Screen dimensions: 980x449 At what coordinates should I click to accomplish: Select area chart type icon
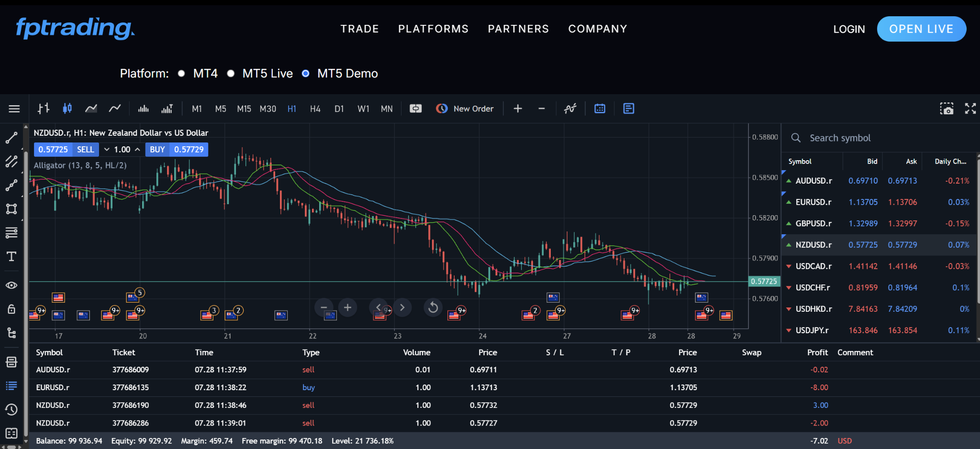click(x=91, y=109)
